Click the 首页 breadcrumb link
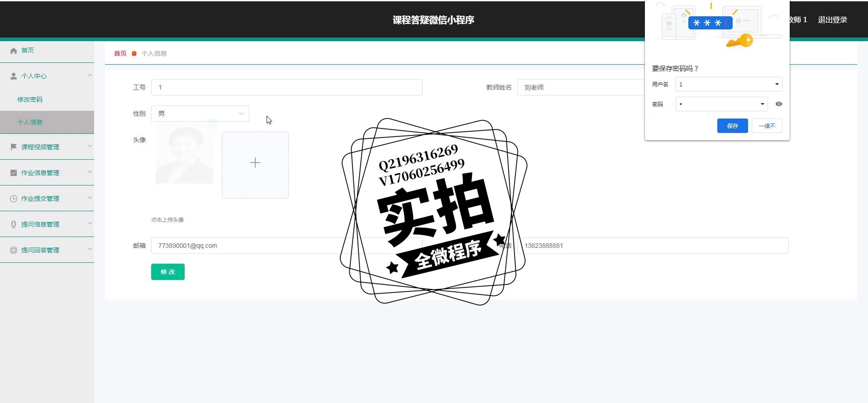 tap(120, 53)
